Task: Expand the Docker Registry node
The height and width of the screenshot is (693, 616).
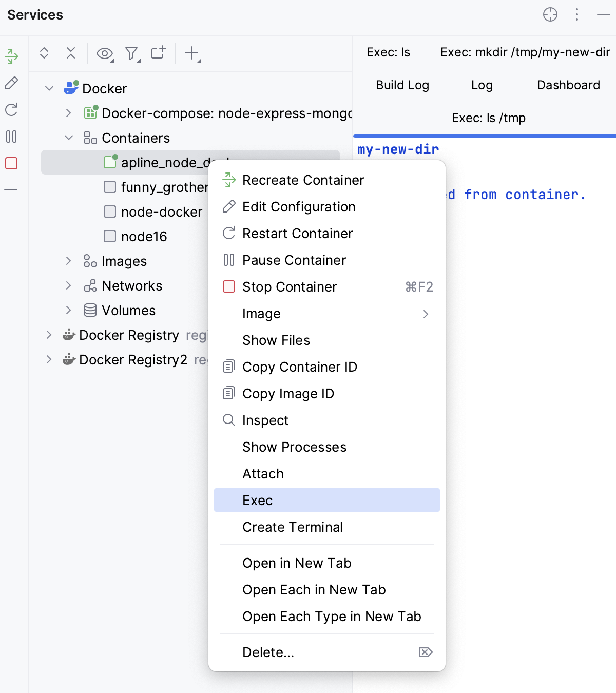Action: [x=49, y=335]
